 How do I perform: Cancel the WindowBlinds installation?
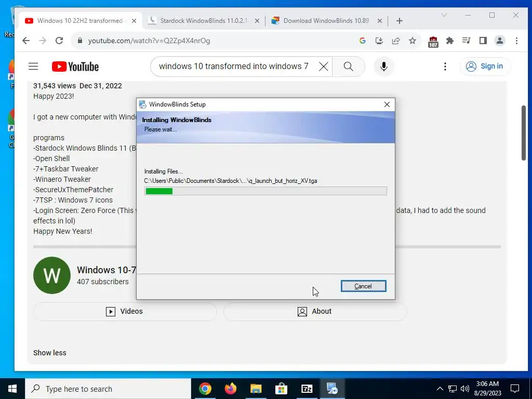[x=363, y=286]
